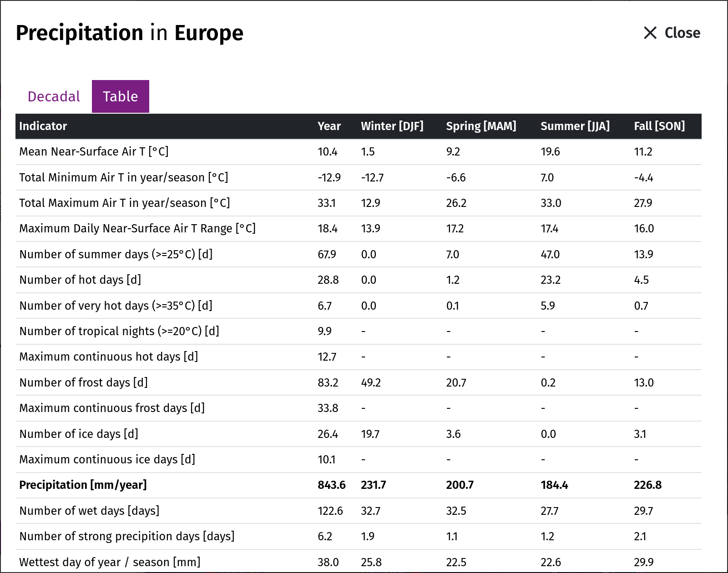Click the Maximum continuous hot days row

pos(359,357)
